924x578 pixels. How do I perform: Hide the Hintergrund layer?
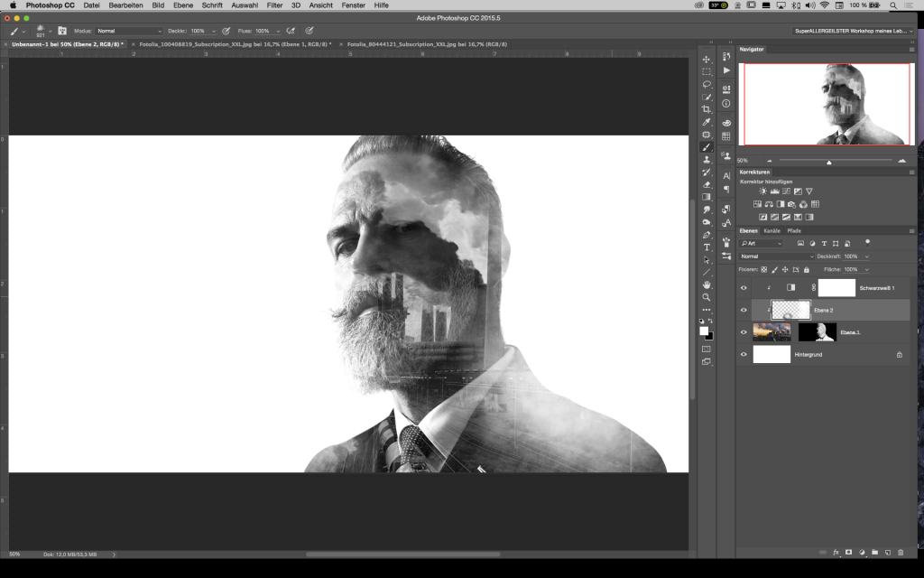tap(744, 355)
